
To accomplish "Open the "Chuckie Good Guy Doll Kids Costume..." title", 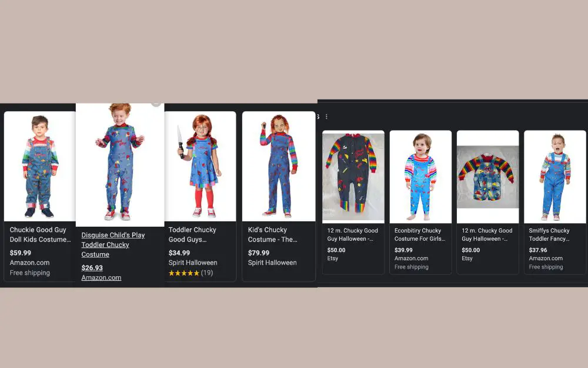I will pos(40,234).
